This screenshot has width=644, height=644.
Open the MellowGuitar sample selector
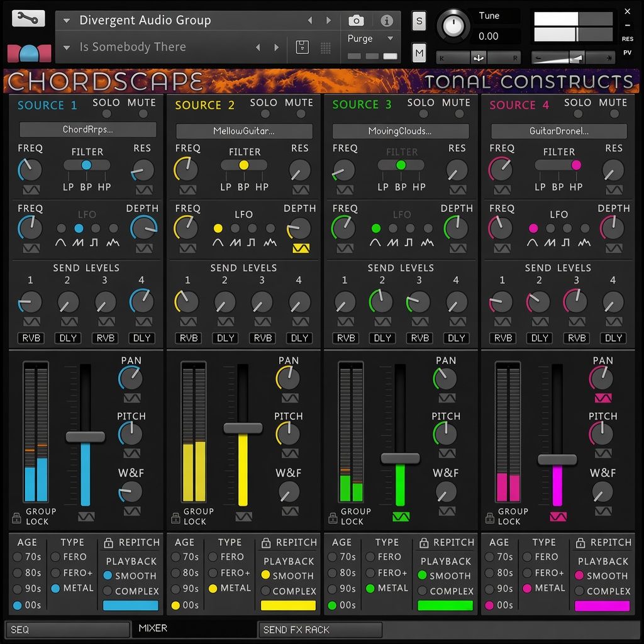(x=244, y=131)
